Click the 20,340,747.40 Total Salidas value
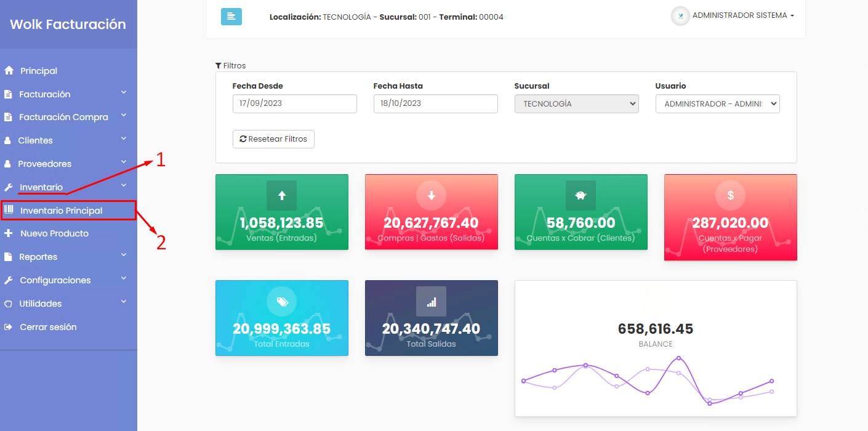 [x=432, y=329]
